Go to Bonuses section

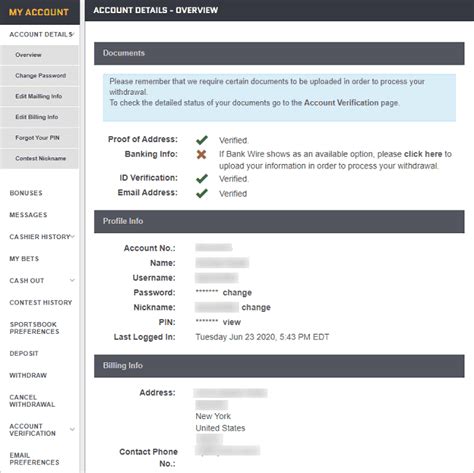26,193
